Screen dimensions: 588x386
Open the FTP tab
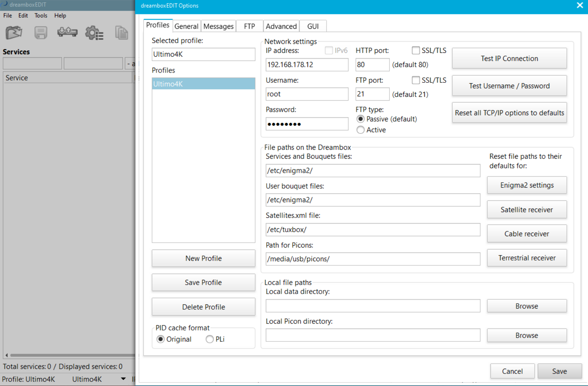pos(249,26)
